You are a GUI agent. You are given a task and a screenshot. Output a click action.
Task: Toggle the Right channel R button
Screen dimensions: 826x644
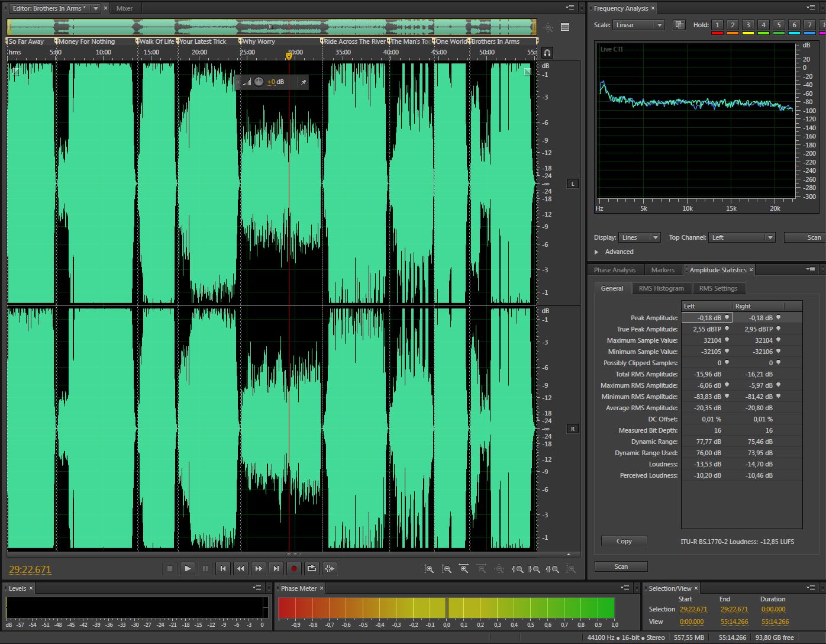[x=572, y=429]
